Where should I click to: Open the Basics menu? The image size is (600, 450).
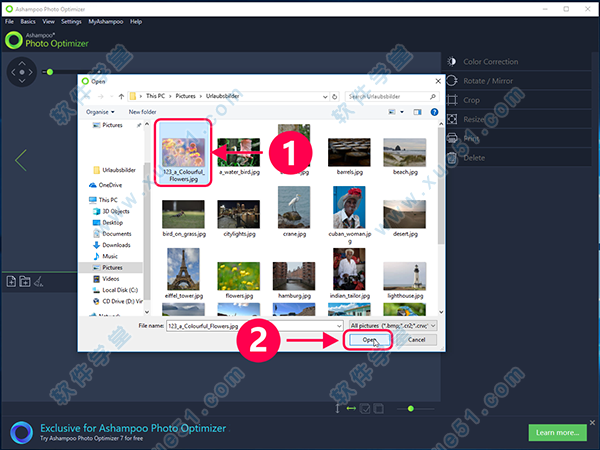(x=28, y=21)
